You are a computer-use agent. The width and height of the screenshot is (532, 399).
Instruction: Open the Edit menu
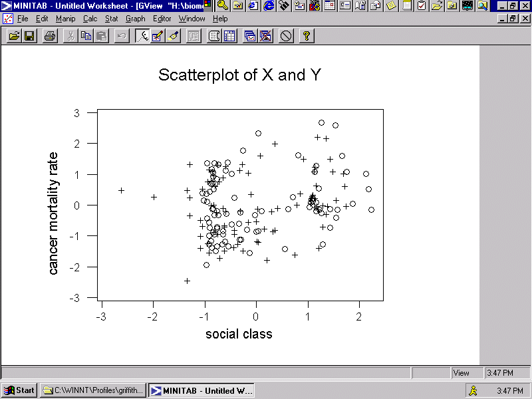42,19
